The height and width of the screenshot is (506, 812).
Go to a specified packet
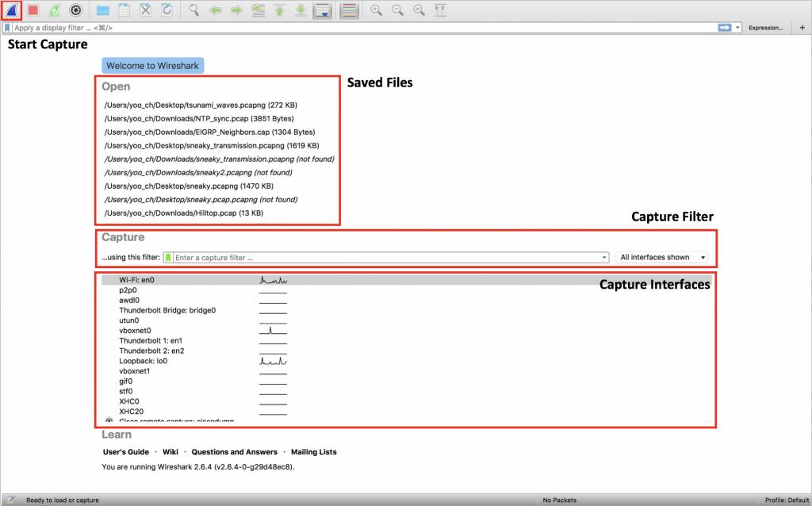point(258,10)
